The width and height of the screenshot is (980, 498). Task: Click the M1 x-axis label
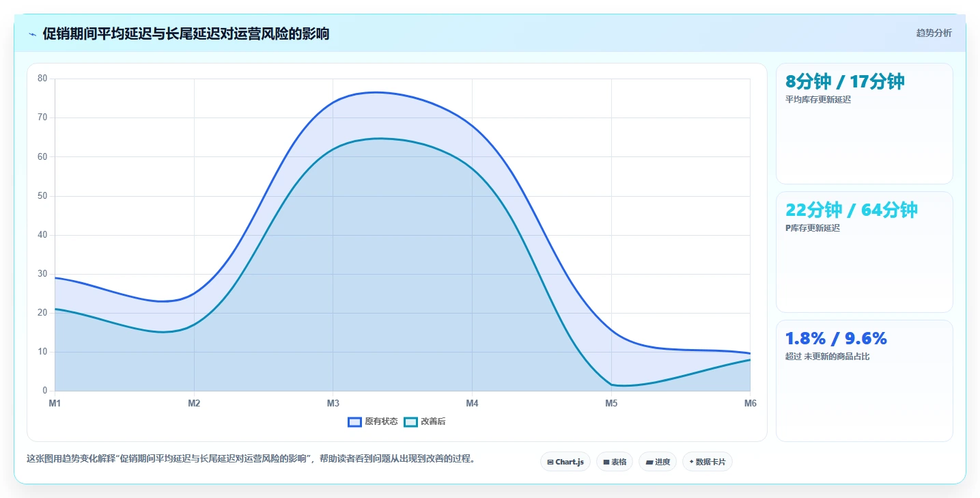pos(55,404)
